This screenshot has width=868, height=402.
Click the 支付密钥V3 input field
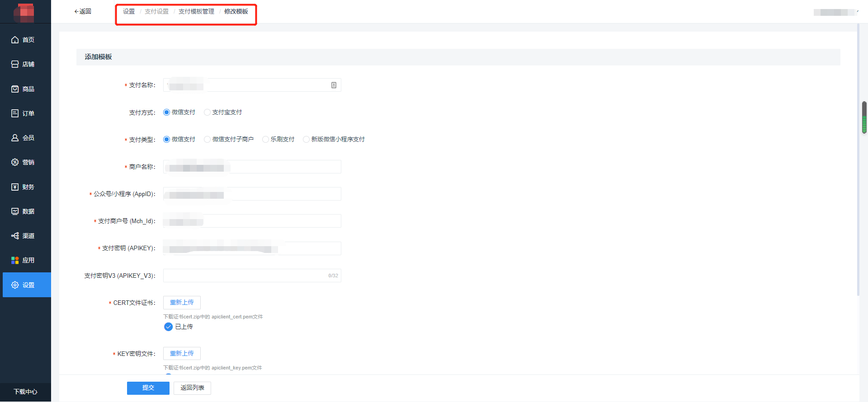pyautogui.click(x=244, y=276)
